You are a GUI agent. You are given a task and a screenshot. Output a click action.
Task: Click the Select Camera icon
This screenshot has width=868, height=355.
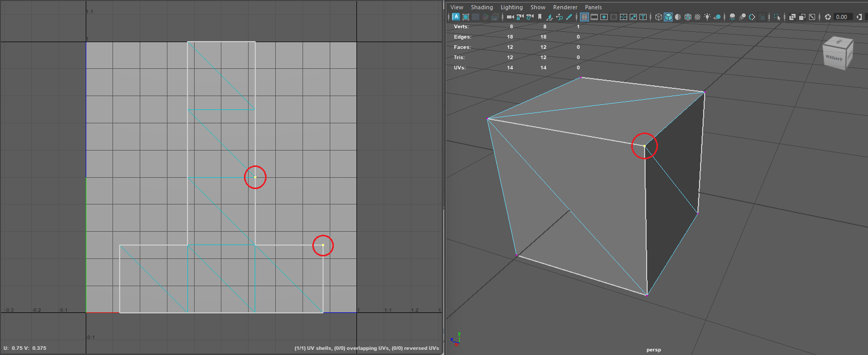click(510, 17)
